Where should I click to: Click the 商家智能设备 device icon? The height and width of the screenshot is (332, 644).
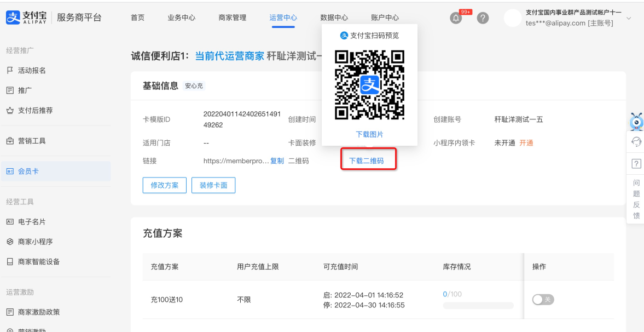[x=10, y=262]
